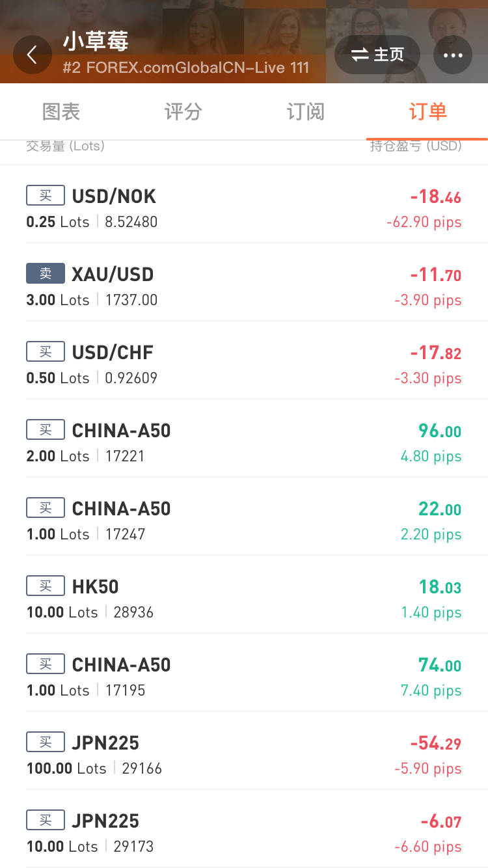Tap the HK50 order profit 18.03
This screenshot has width=488, height=868.
coord(440,587)
